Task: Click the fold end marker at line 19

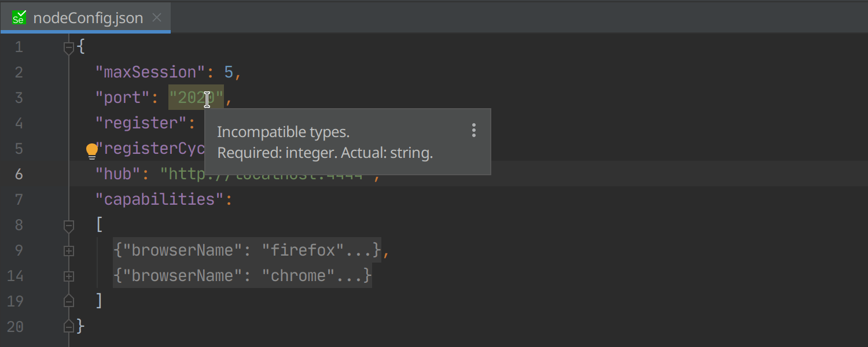Action: 69,301
